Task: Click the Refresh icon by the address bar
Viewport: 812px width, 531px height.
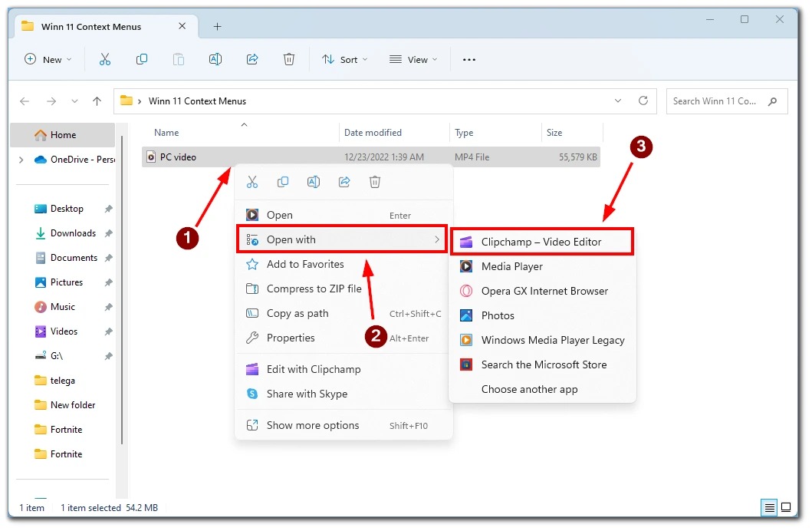Action: pyautogui.click(x=643, y=101)
